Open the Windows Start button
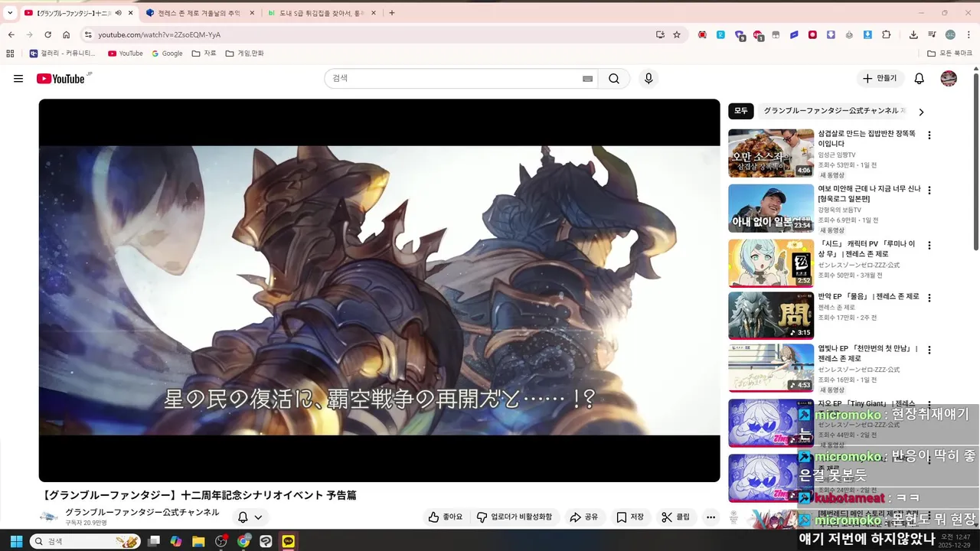The width and height of the screenshot is (980, 551). 16,541
